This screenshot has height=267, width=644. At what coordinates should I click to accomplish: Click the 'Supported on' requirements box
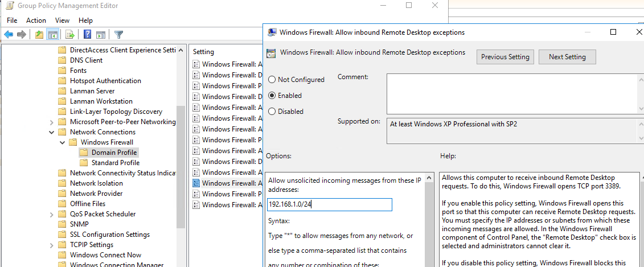(512, 131)
